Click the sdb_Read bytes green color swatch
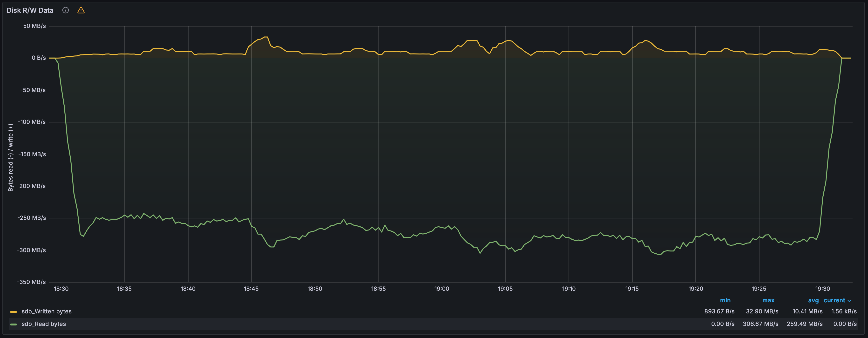 (x=14, y=324)
